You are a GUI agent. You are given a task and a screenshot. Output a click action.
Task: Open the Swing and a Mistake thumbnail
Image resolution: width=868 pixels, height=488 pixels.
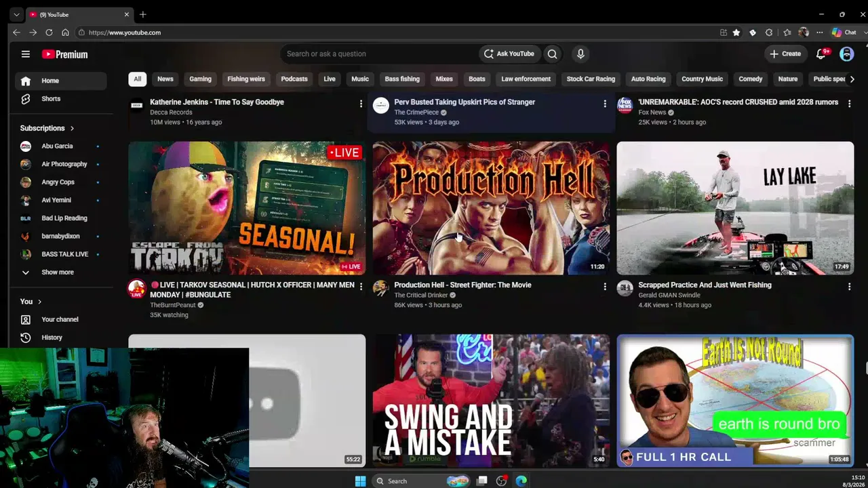(x=491, y=401)
